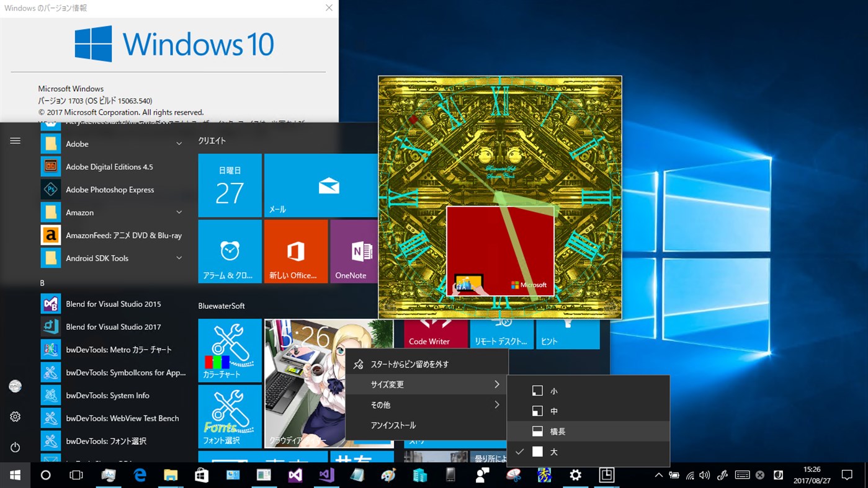Close the Windows のバージョン情報 dialog
This screenshot has height=488, width=868.
(329, 8)
